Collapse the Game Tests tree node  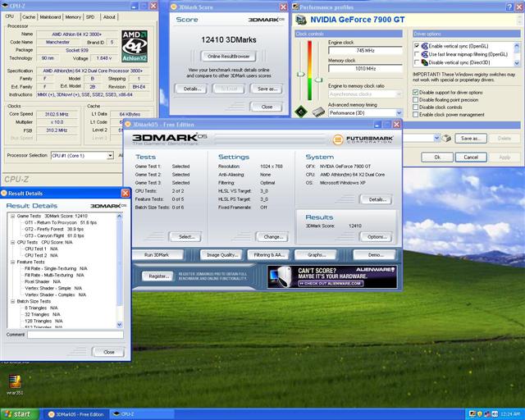point(12,216)
